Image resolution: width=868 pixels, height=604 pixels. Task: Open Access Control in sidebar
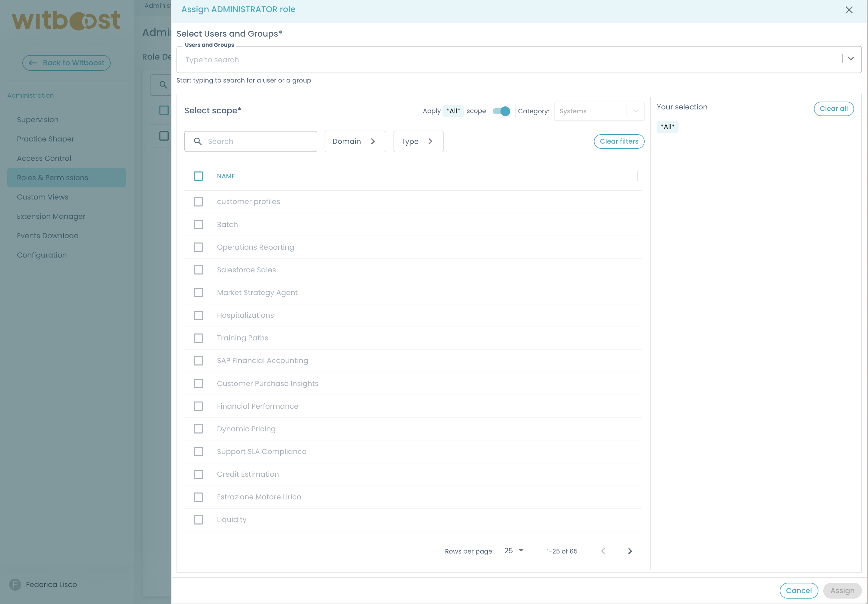44,158
